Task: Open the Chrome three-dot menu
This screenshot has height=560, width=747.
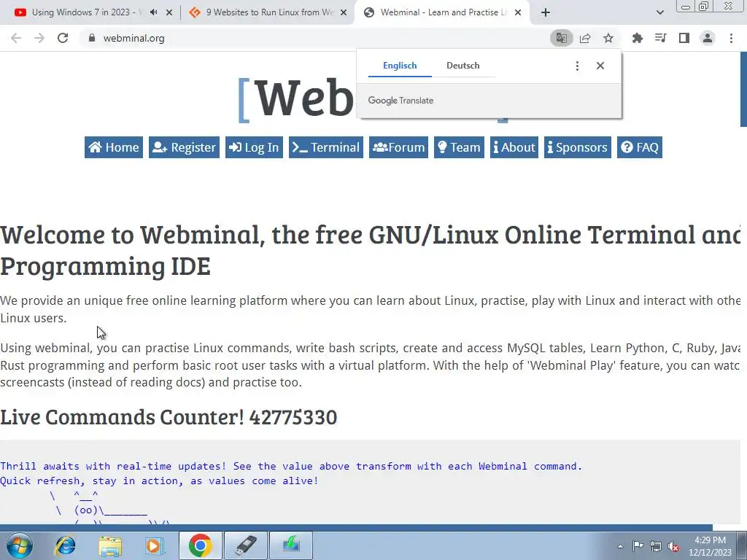Action: point(731,38)
